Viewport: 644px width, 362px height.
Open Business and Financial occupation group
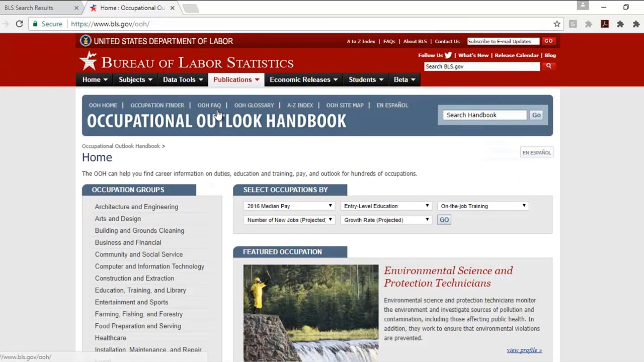(128, 242)
